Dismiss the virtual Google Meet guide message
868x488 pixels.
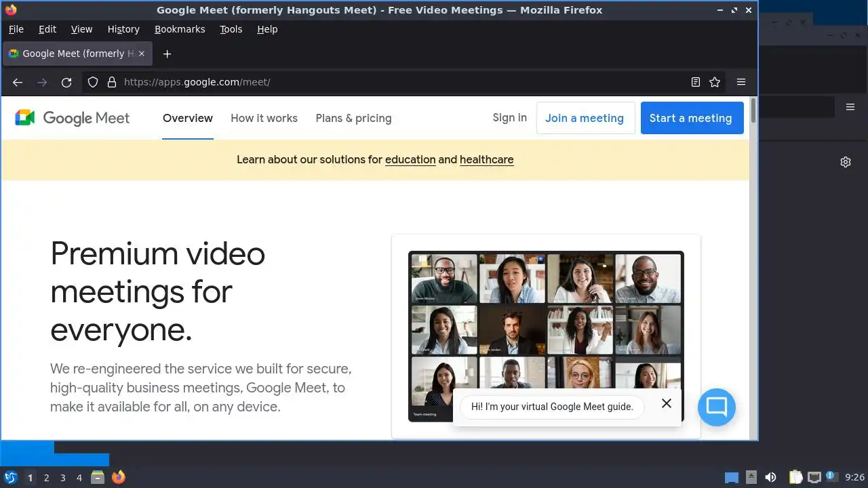click(x=667, y=403)
